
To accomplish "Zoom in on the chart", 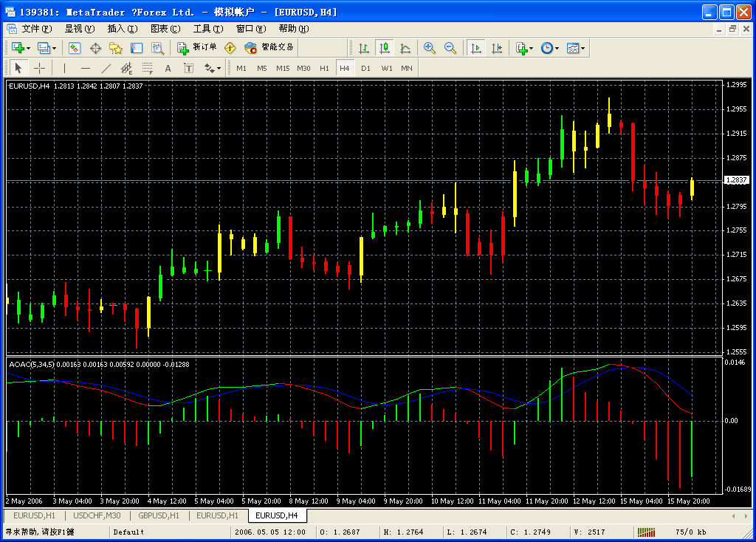I will pyautogui.click(x=430, y=48).
